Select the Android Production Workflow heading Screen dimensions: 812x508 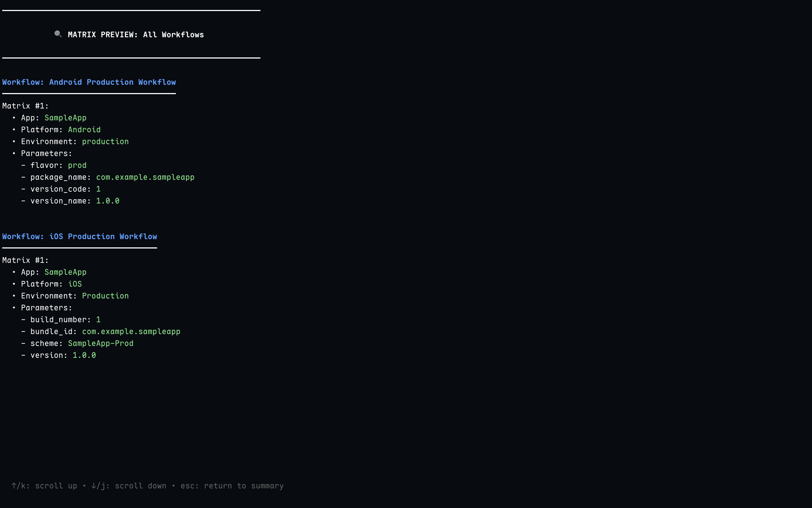pos(89,82)
